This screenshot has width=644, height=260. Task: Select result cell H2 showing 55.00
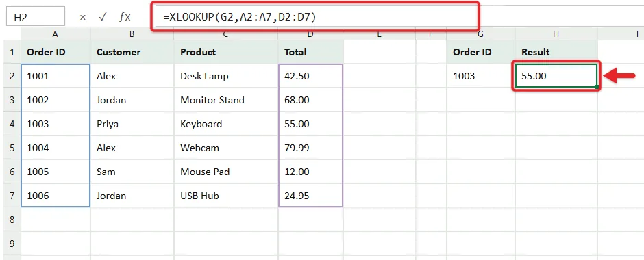(556, 76)
